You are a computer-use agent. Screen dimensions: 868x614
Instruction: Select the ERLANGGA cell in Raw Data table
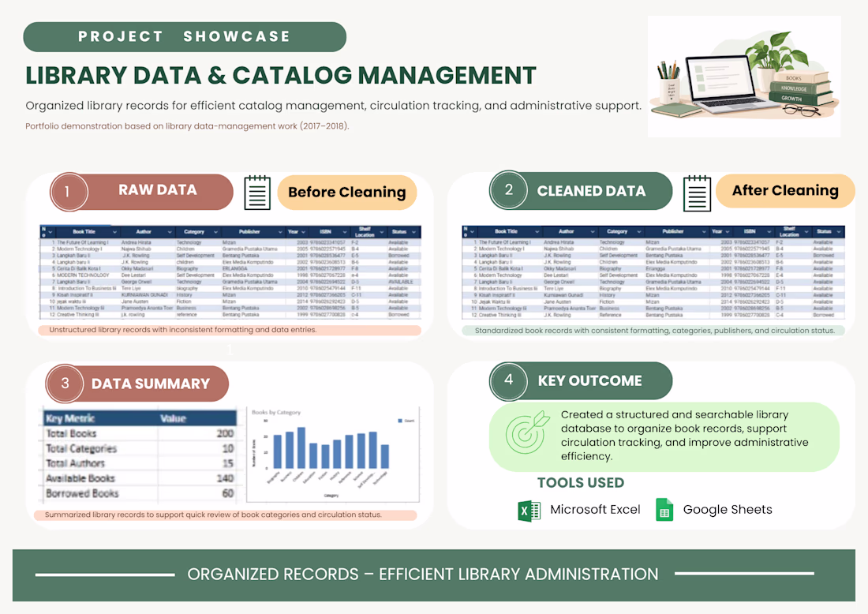[x=235, y=268]
